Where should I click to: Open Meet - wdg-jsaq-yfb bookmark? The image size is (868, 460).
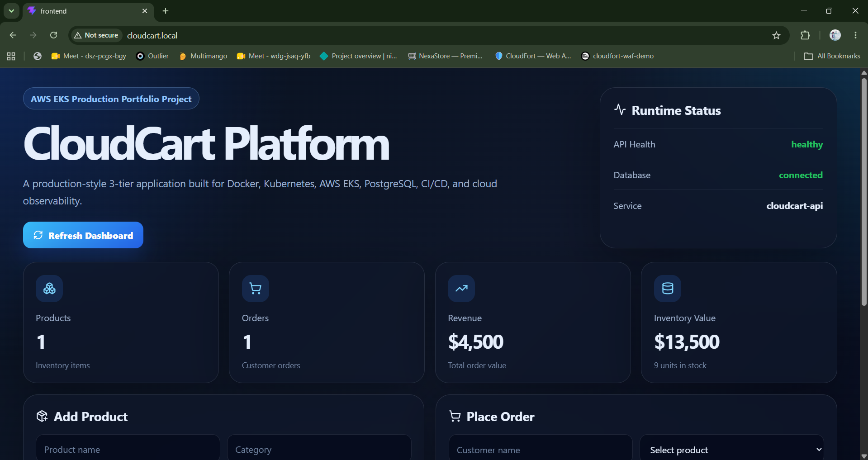click(x=274, y=56)
